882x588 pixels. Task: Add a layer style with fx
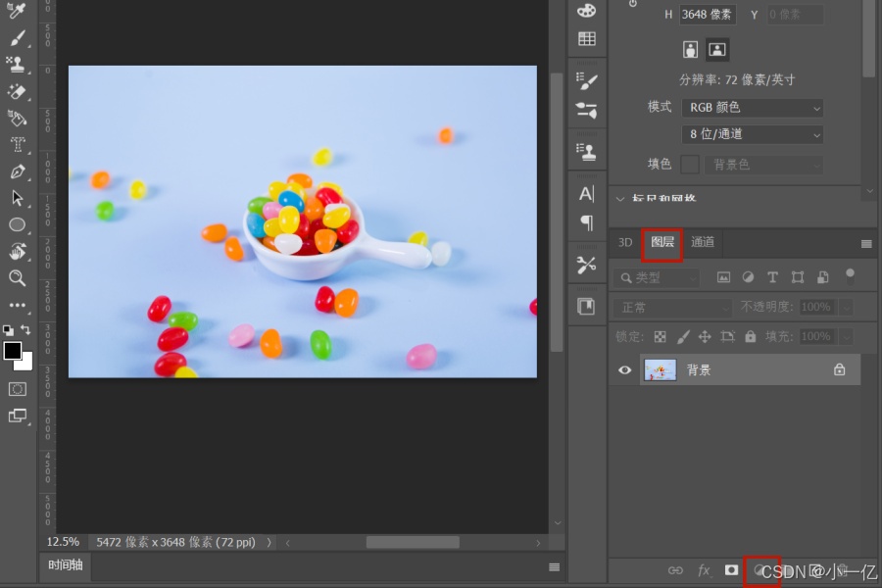704,570
